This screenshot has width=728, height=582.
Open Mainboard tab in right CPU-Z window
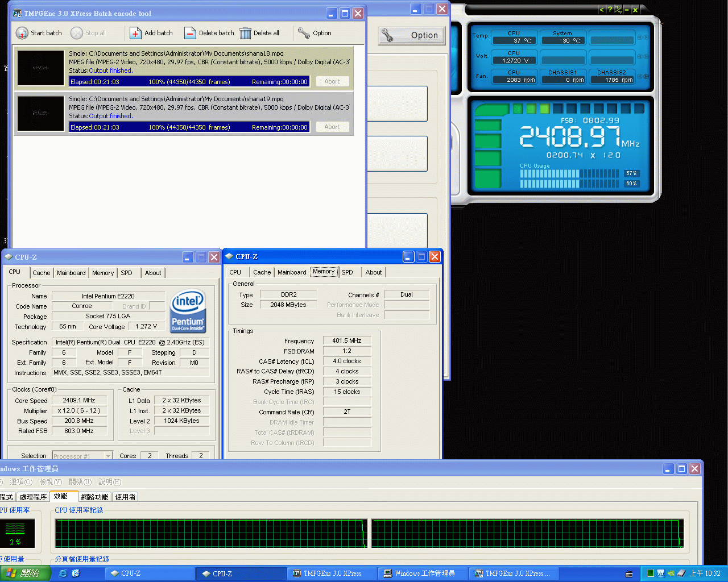(292, 272)
